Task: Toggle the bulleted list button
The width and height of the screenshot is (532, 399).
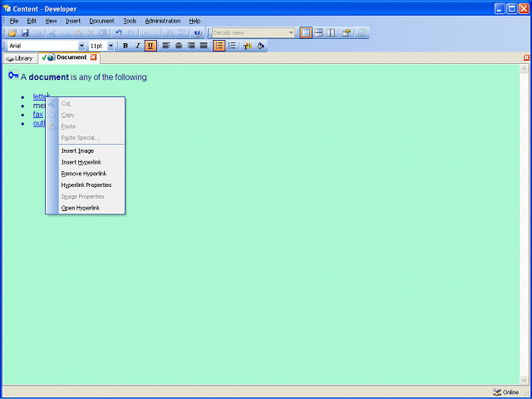Action: click(x=219, y=46)
